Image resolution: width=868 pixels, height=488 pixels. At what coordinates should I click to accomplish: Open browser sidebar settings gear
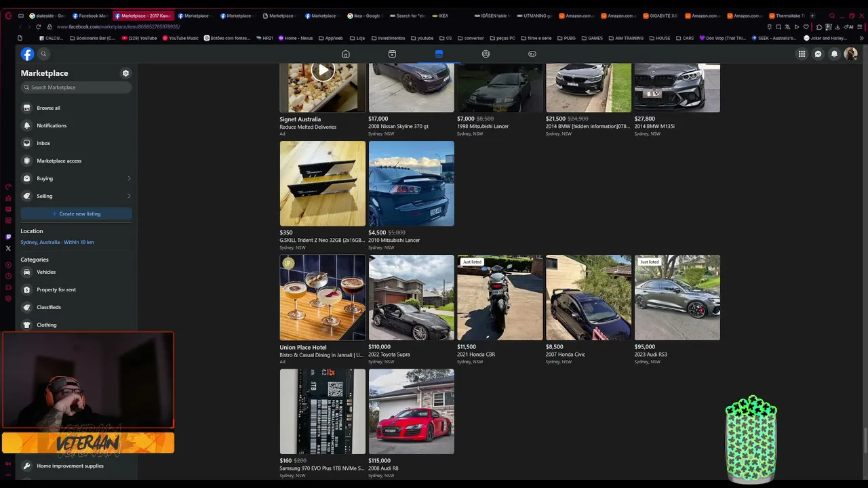coord(8,298)
